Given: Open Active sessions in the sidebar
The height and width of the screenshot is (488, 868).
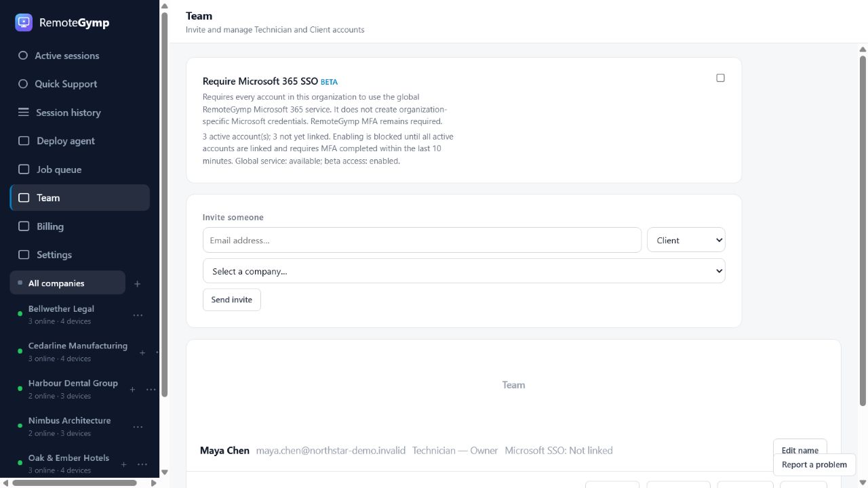Looking at the screenshot, I should [79, 56].
